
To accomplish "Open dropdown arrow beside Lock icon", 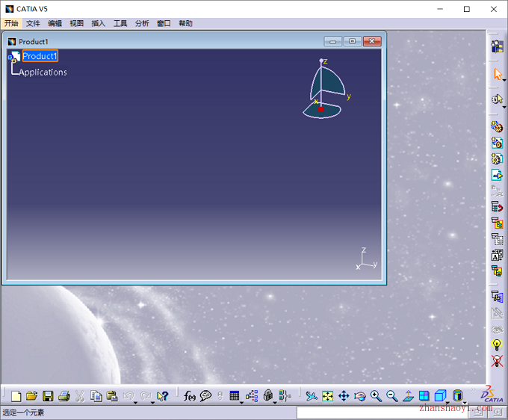I will click(275, 403).
